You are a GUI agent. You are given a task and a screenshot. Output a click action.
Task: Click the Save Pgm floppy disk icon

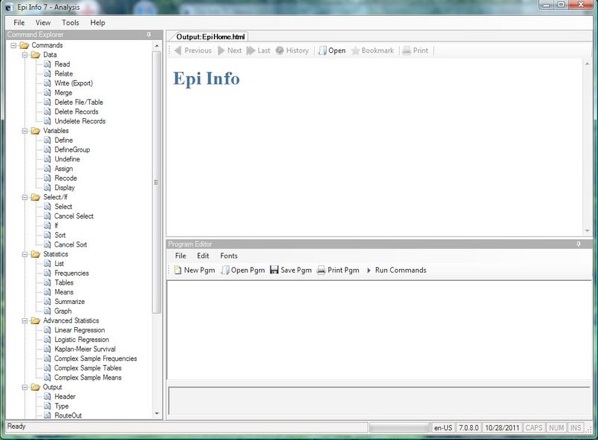click(274, 270)
